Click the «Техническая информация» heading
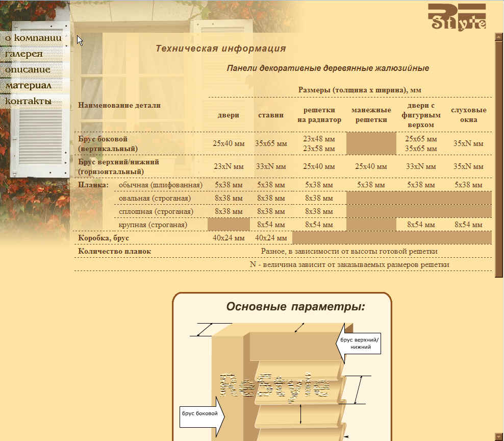The height and width of the screenshot is (441, 504). coord(220,49)
